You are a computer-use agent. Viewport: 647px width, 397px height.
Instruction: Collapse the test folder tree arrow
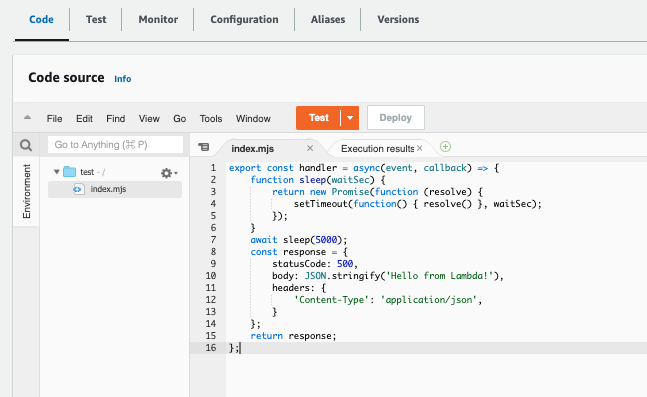coord(57,172)
